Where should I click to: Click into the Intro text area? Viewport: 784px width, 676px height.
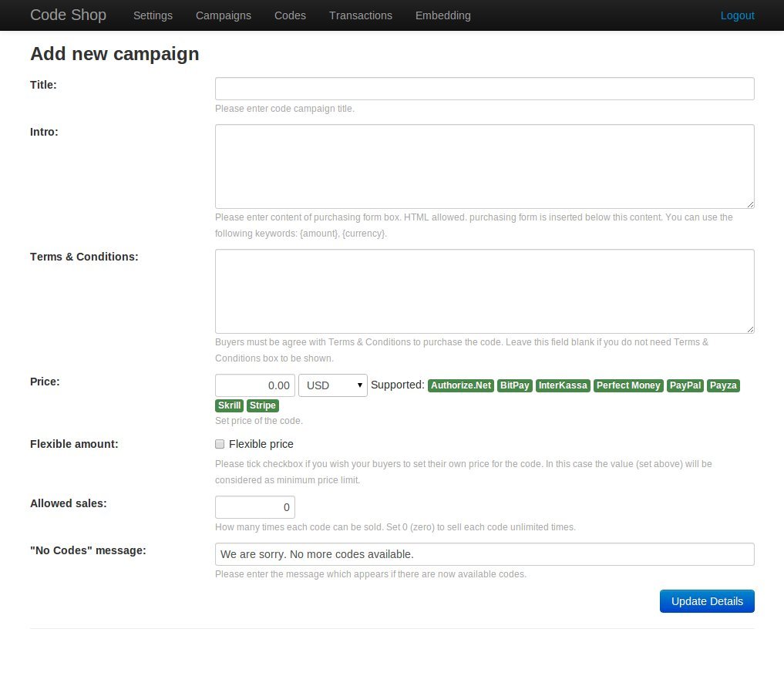(x=484, y=166)
